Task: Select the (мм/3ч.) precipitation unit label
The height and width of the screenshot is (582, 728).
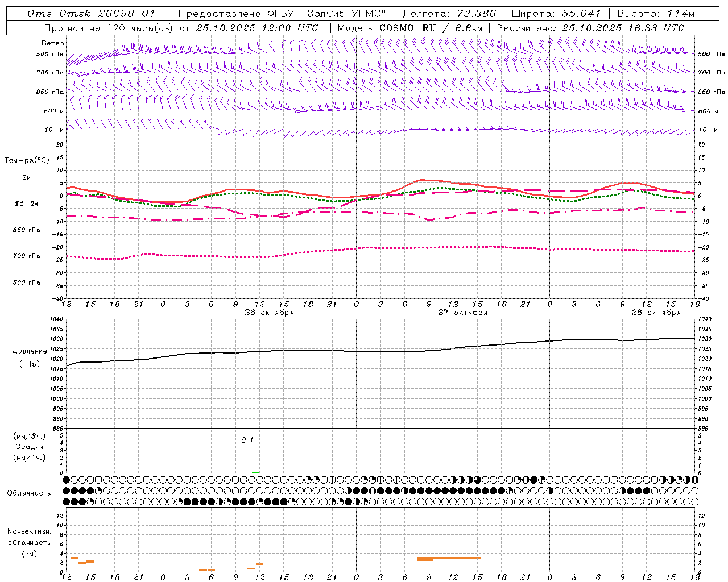Action: pyautogui.click(x=30, y=436)
